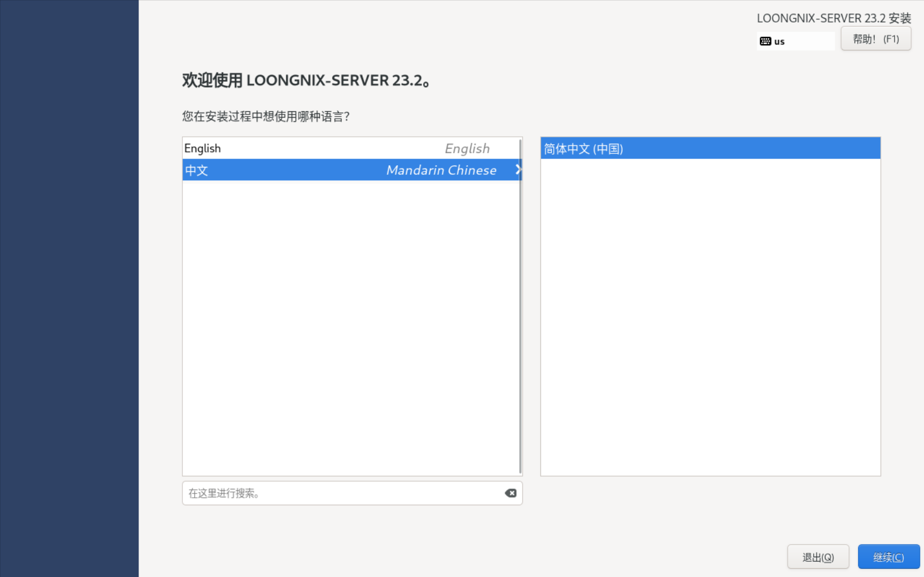The image size is (924, 577).
Task: Click the italic English label on the right
Action: tap(467, 148)
